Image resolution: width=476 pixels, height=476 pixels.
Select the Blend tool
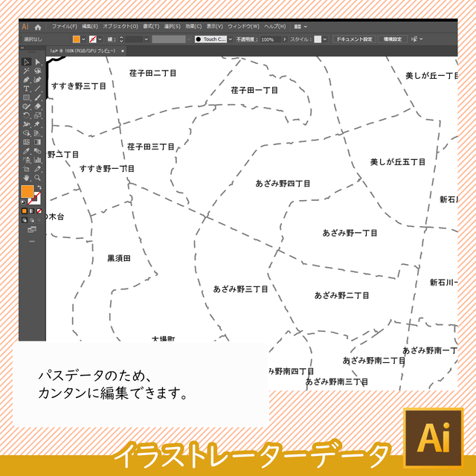click(x=38, y=151)
